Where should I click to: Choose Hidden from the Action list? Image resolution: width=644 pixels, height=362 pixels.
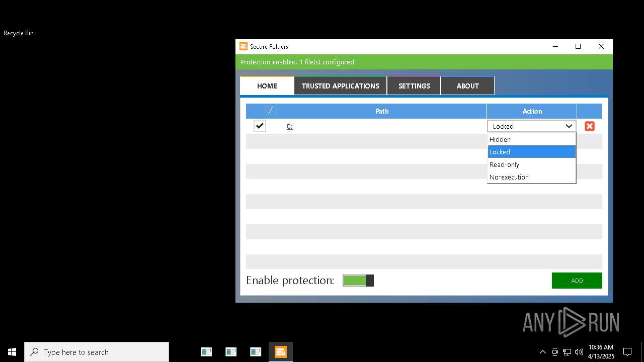(532, 139)
